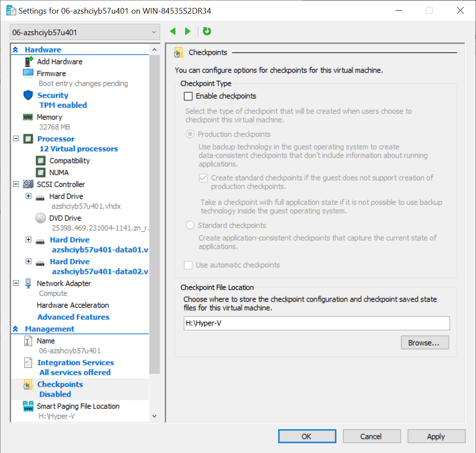Select Integration Services, All services offered
Image resolution: width=476 pixels, height=453 pixels.
click(x=75, y=373)
